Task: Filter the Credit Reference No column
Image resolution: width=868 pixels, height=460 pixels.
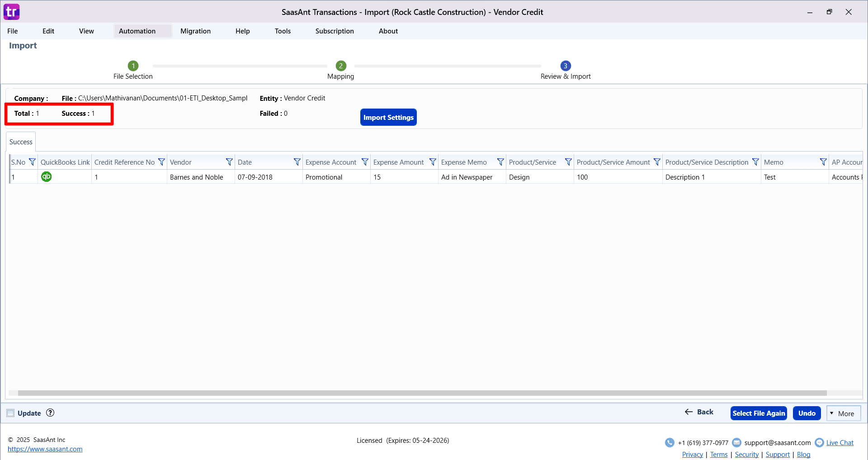Action: tap(161, 162)
